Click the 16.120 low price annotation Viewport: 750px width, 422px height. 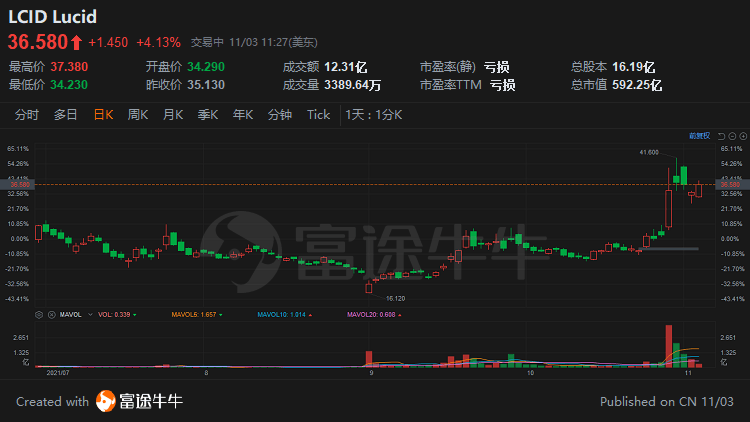click(x=396, y=299)
